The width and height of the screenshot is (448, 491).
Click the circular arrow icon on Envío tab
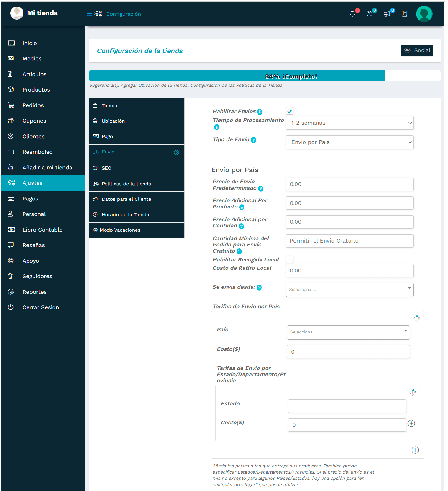click(x=176, y=153)
